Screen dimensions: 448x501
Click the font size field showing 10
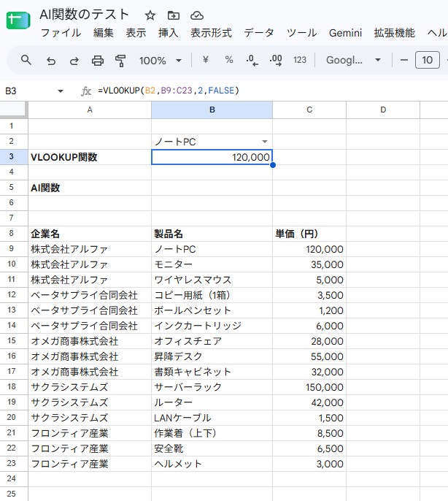click(428, 60)
